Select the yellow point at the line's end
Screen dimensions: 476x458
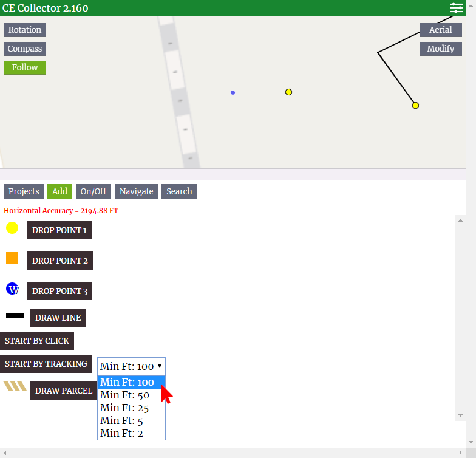tap(415, 106)
